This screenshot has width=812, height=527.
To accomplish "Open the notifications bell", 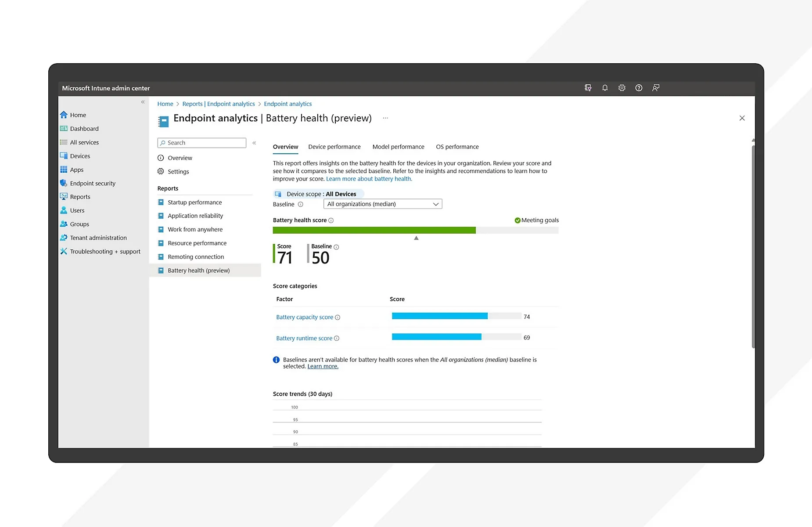I will point(605,88).
